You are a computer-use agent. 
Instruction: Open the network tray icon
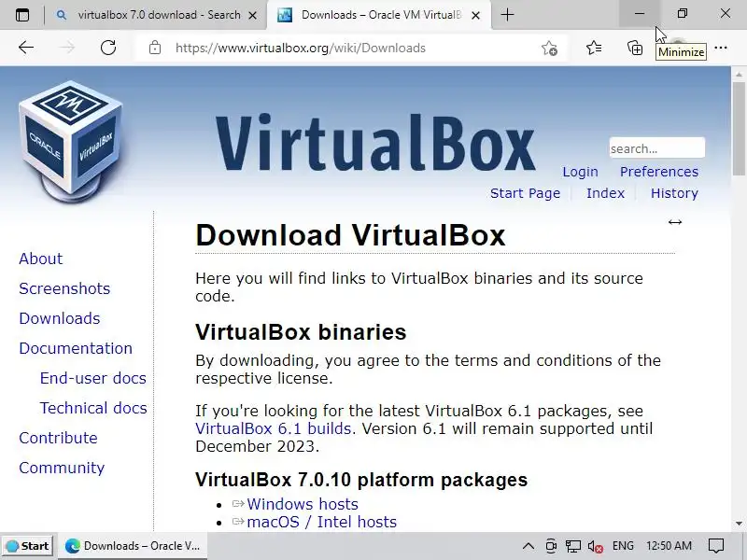pyautogui.click(x=573, y=546)
